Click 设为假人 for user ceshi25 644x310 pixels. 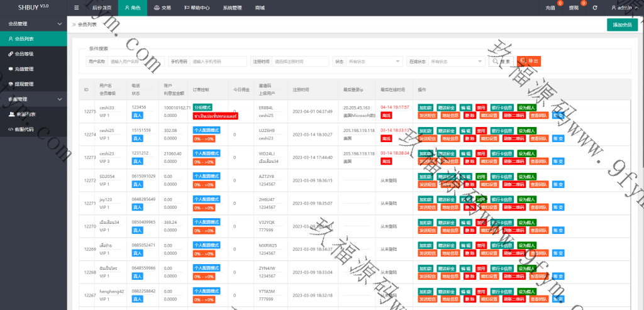(x=527, y=131)
